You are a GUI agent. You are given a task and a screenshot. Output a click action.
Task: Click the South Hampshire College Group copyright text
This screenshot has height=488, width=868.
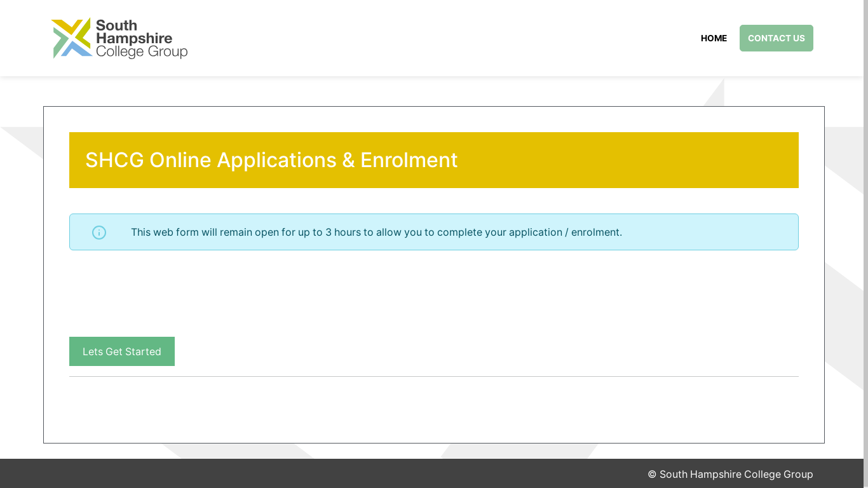click(730, 474)
